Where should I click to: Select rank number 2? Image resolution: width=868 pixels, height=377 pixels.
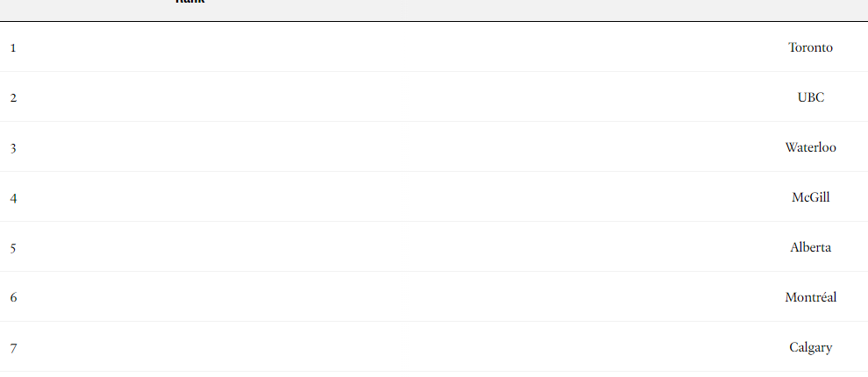click(13, 98)
